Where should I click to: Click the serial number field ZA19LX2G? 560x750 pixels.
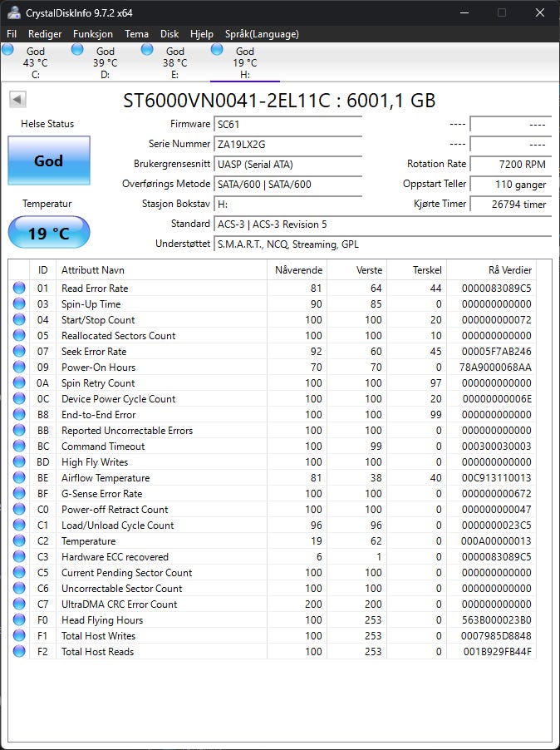coord(287,145)
